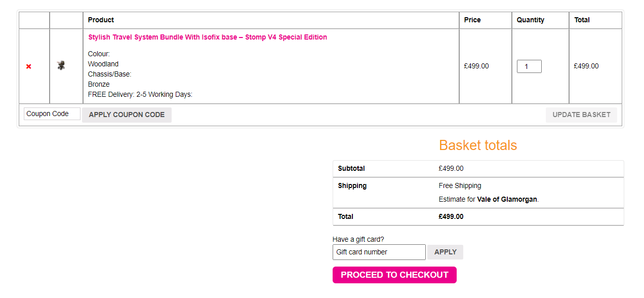Image resolution: width=644 pixels, height=298 pixels.
Task: Click the Price column header
Action: click(472, 20)
